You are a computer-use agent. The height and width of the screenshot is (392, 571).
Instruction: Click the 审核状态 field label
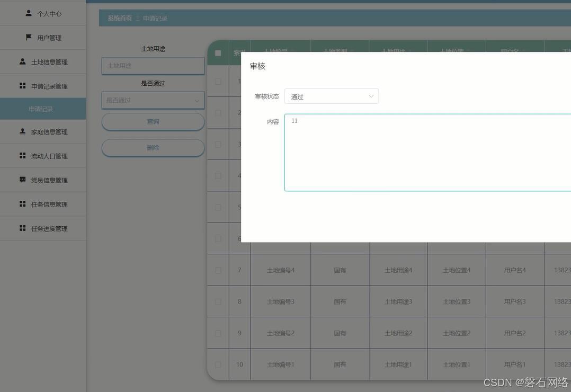267,96
